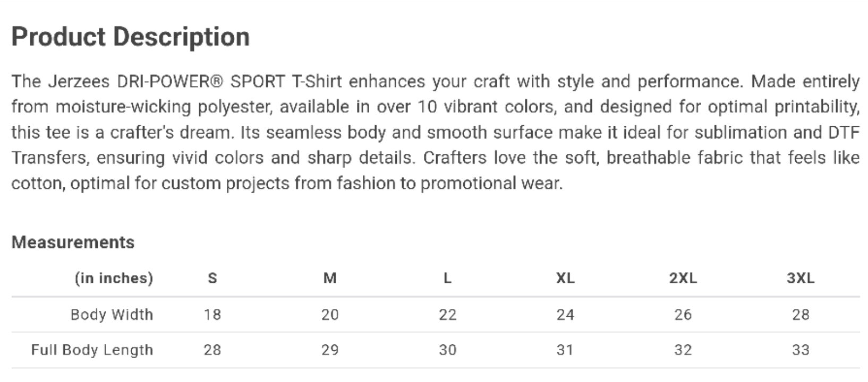This screenshot has width=868, height=382.
Task: Click Full Body Length value 29 for M
Action: coord(330,350)
